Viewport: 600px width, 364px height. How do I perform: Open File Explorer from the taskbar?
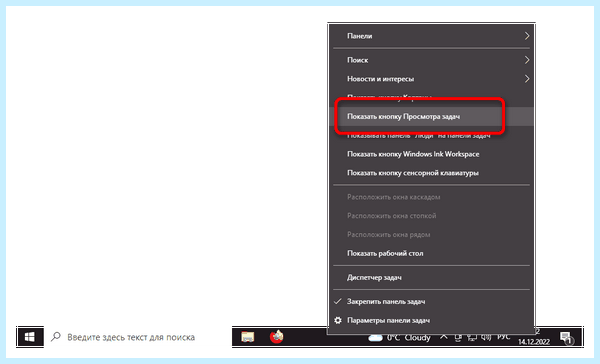tap(248, 337)
